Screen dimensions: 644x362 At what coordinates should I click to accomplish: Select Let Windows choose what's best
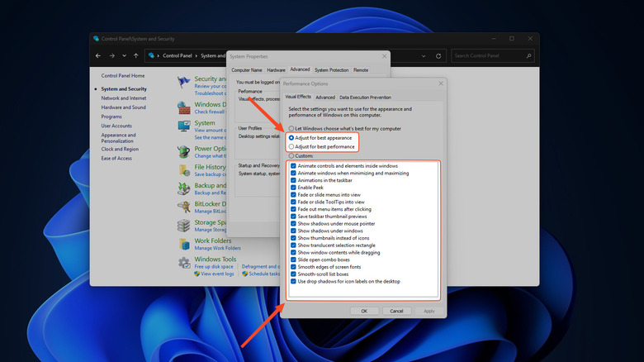(291, 129)
